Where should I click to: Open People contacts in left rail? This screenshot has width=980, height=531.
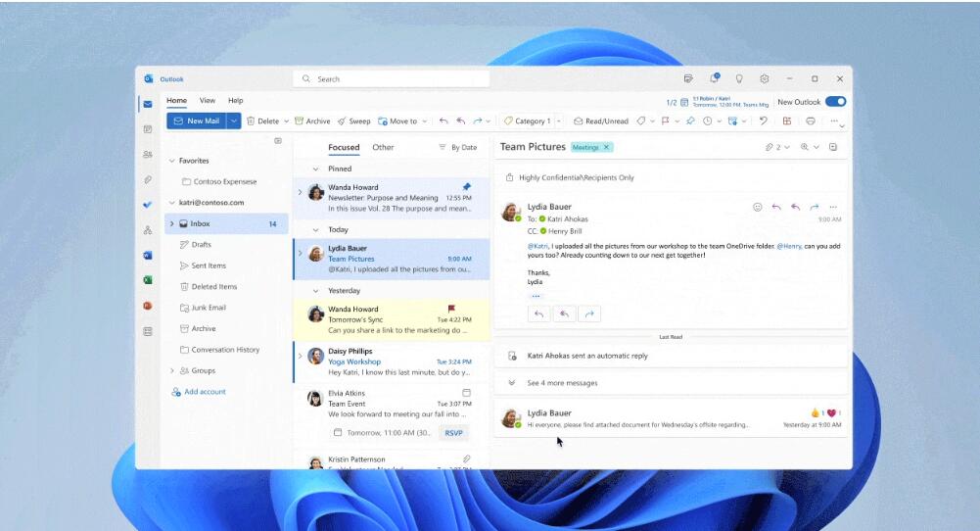tap(148, 155)
